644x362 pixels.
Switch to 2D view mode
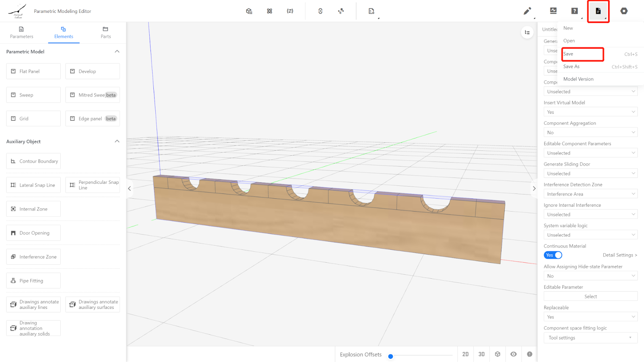click(465, 354)
